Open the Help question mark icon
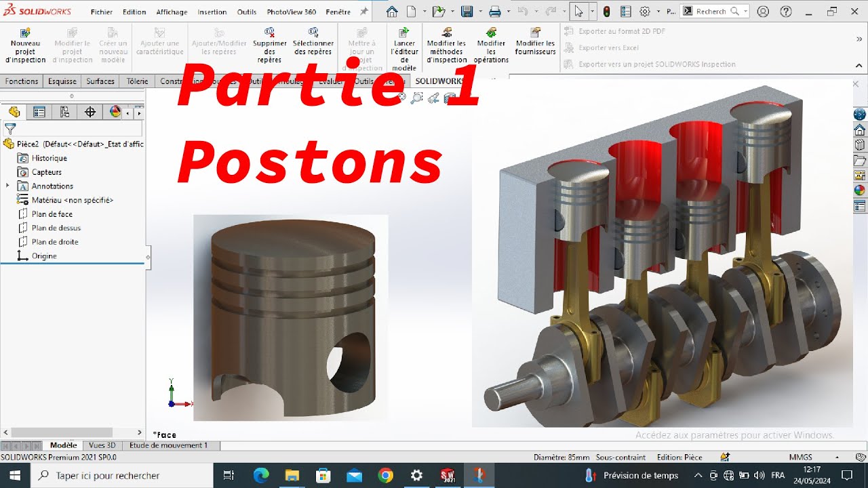 coord(786,12)
